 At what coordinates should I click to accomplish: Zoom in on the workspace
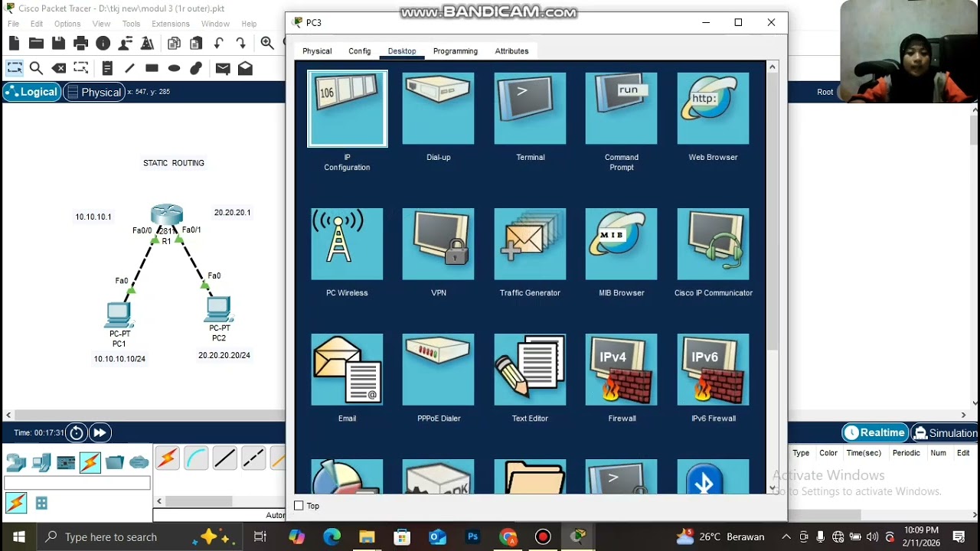[x=267, y=44]
